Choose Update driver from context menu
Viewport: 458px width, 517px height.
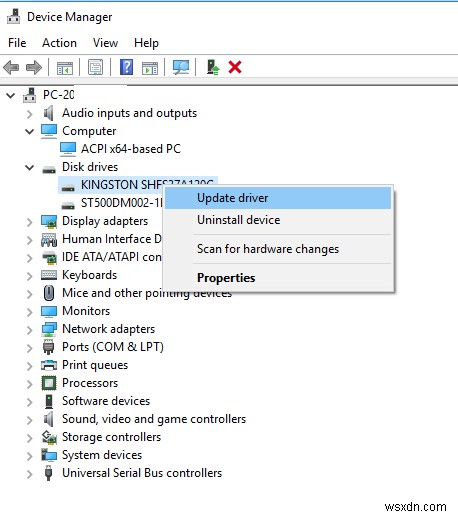[x=278, y=198]
